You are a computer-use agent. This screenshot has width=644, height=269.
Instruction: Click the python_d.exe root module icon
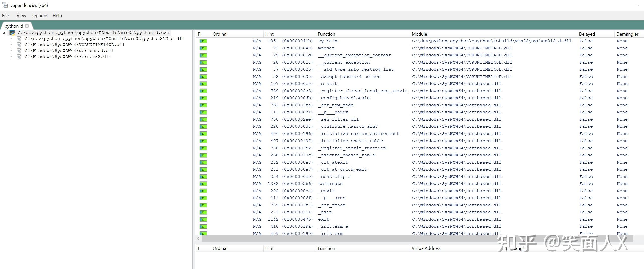pos(12,33)
